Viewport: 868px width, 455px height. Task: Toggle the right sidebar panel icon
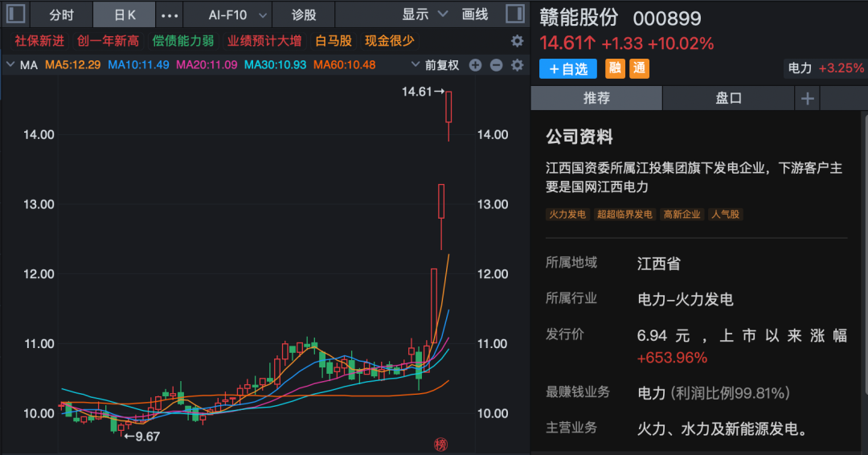515,14
